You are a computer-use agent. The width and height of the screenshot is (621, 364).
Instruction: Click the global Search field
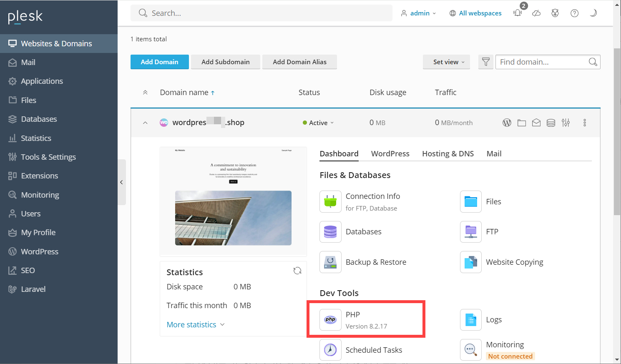click(x=261, y=13)
